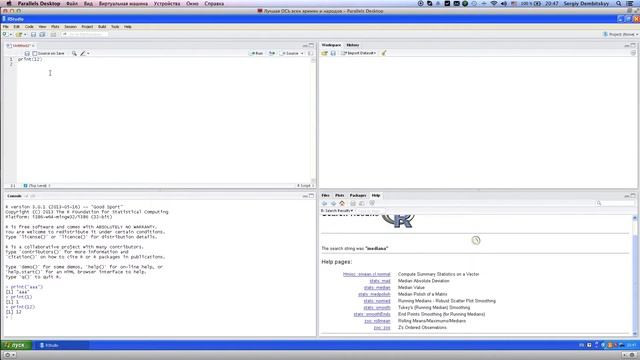Click the Open File folder icon in main toolbar
This screenshot has width=640, height=360.
[19, 35]
